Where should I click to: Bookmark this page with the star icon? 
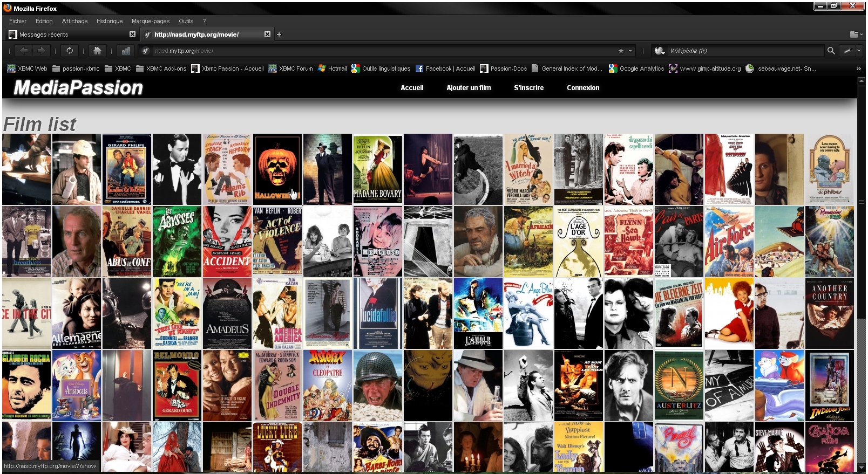click(621, 51)
